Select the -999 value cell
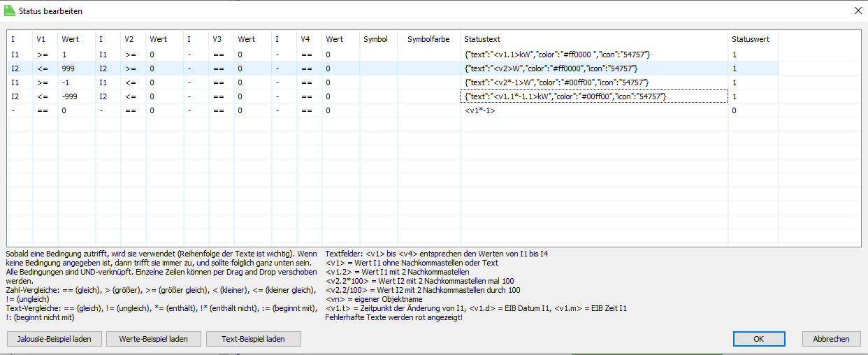The width and height of the screenshot is (868, 355). point(69,96)
